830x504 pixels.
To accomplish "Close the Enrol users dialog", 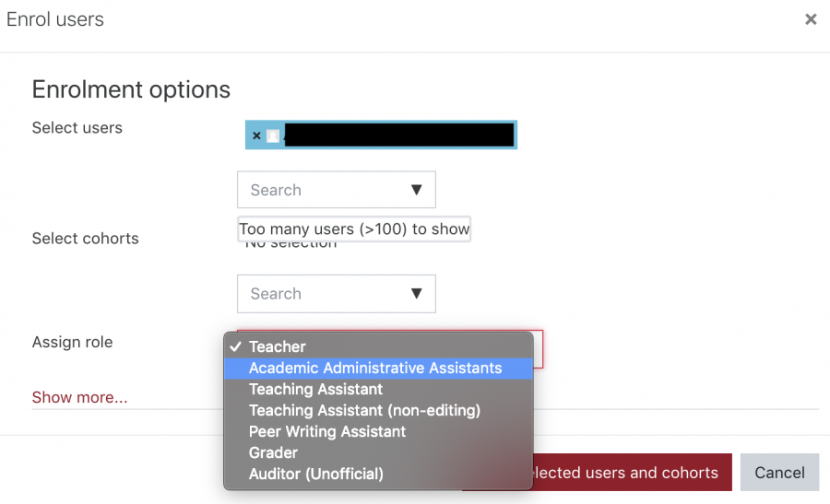I will pos(811,19).
